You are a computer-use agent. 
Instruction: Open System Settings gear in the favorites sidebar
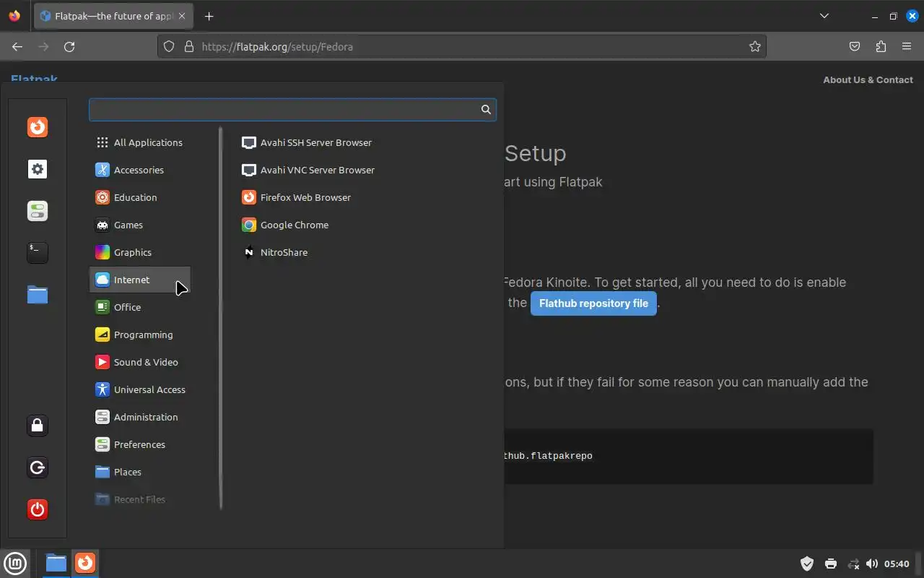[38, 169]
